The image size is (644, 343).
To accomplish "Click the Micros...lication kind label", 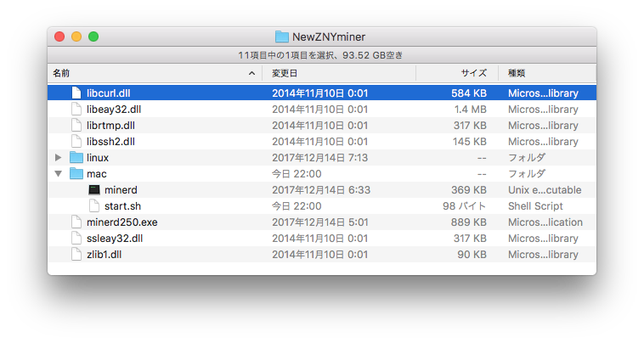I will pyautogui.click(x=545, y=222).
